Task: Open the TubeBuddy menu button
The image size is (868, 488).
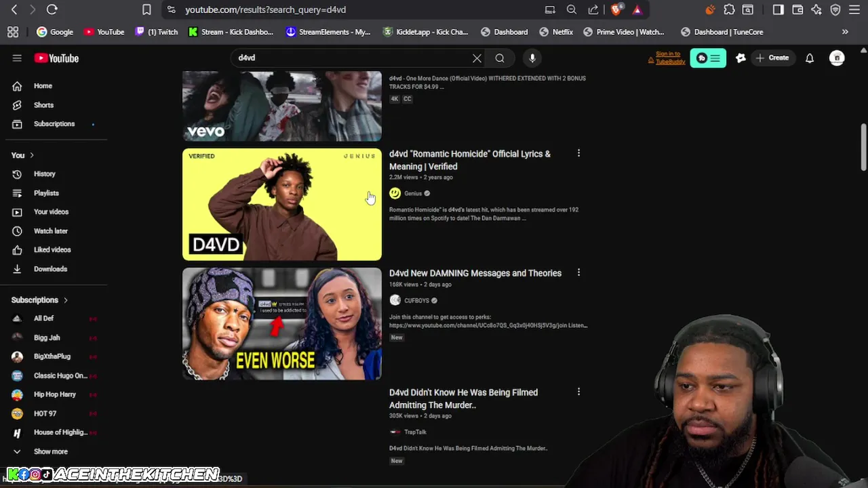Action: (x=708, y=58)
